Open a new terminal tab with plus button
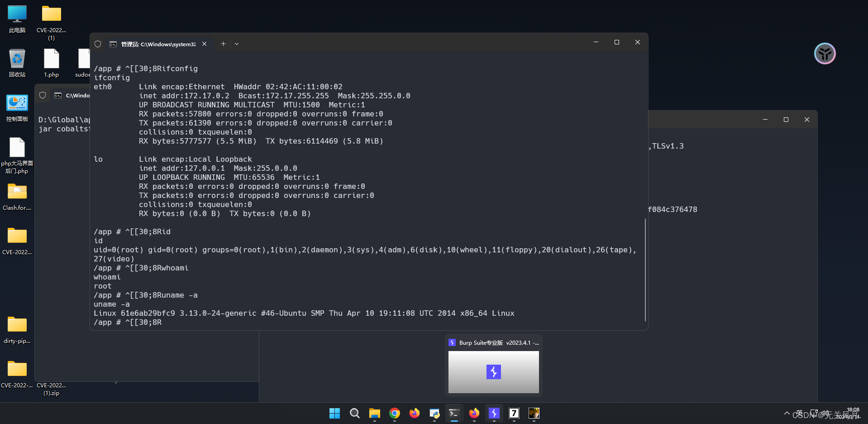Image resolution: width=868 pixels, height=424 pixels. click(x=223, y=44)
